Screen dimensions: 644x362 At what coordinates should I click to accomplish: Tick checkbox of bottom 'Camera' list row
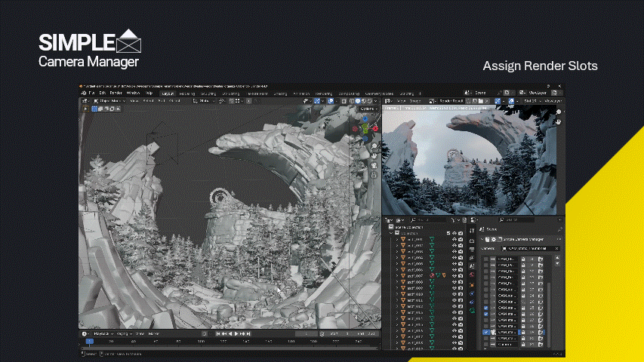[x=486, y=345]
